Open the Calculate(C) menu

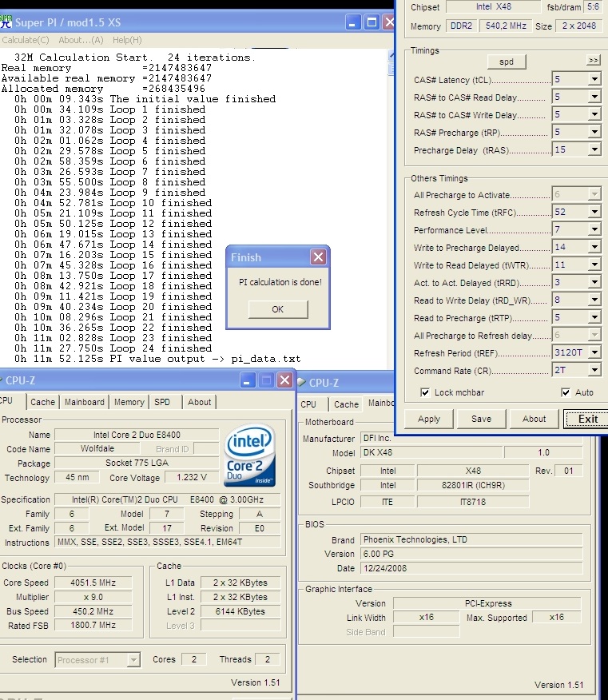coord(26,40)
